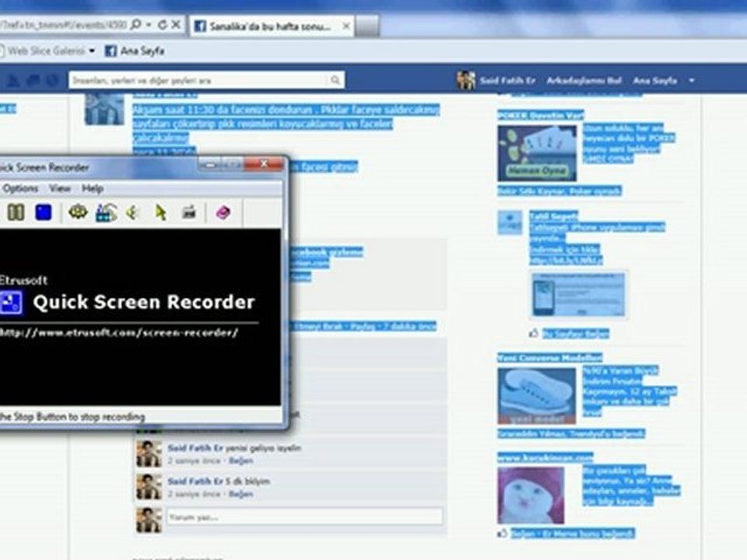The height and width of the screenshot is (560, 747).
Task: Open the Options menu
Action: [x=20, y=188]
